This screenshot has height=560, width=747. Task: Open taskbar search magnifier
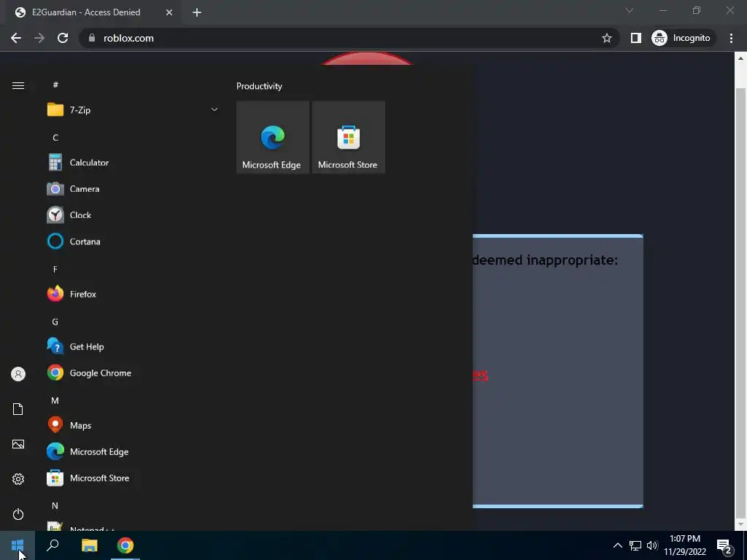(x=53, y=545)
